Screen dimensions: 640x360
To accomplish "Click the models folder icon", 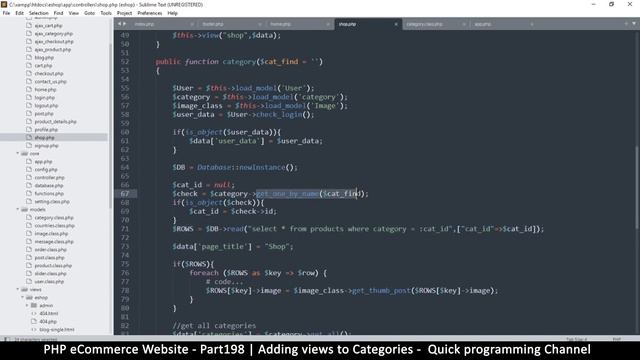I will tap(24, 209).
